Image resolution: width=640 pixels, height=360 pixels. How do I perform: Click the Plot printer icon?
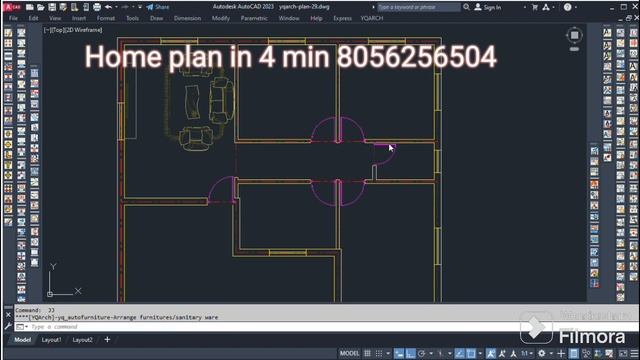tap(97, 7)
